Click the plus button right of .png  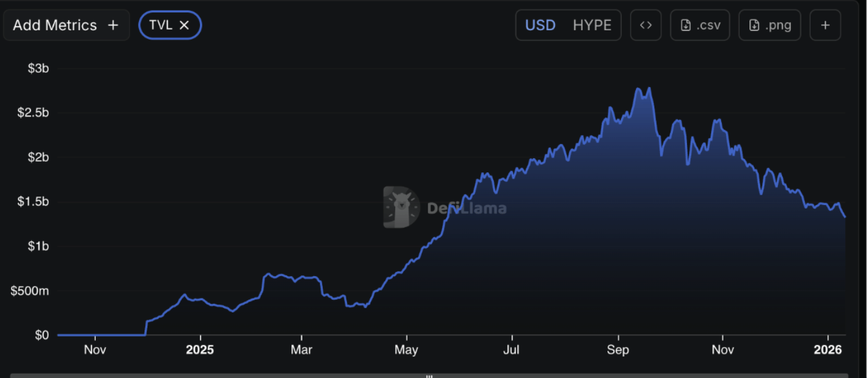coord(825,25)
